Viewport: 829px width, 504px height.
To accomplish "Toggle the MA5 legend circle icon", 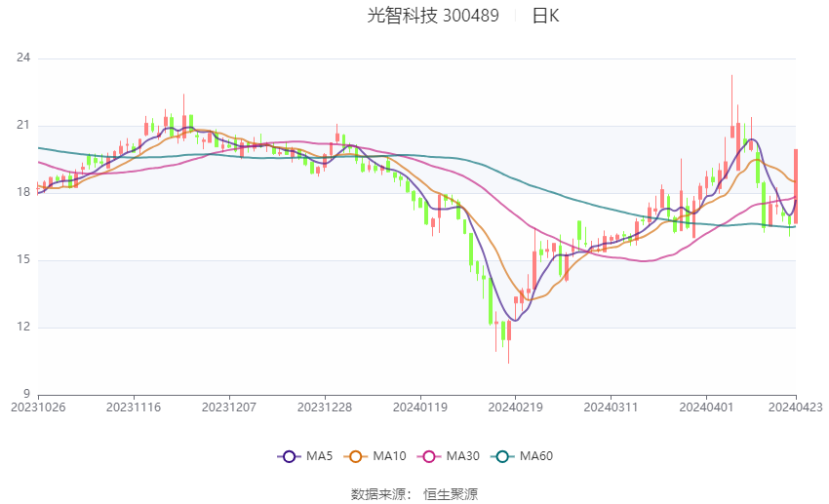I will (x=289, y=456).
